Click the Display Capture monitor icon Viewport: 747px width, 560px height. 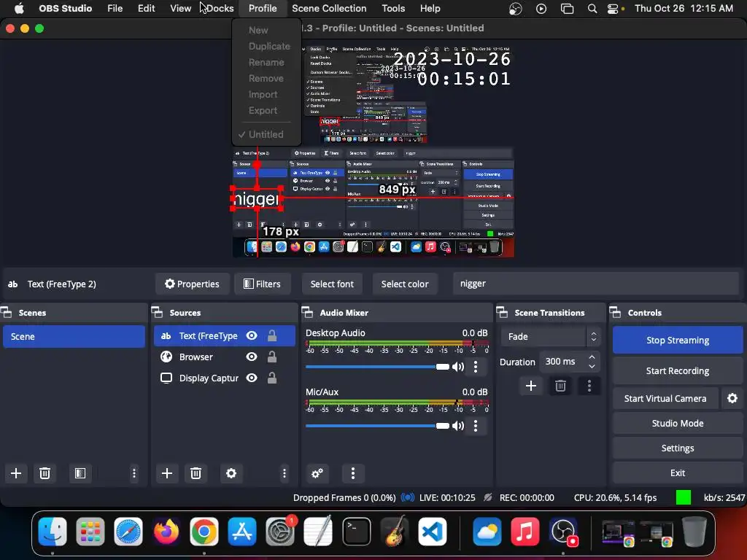(x=166, y=378)
